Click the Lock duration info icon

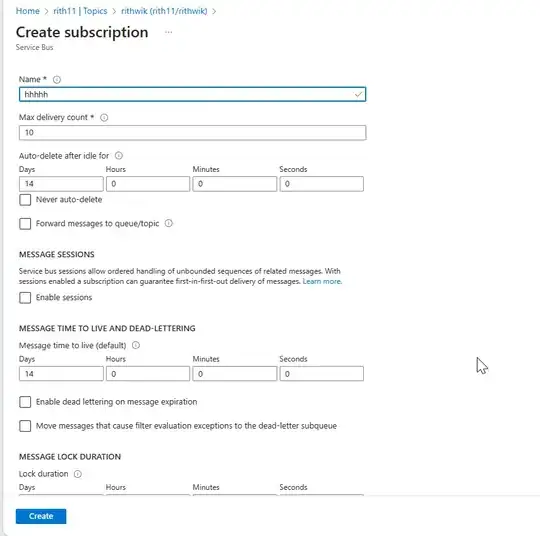[78, 474]
